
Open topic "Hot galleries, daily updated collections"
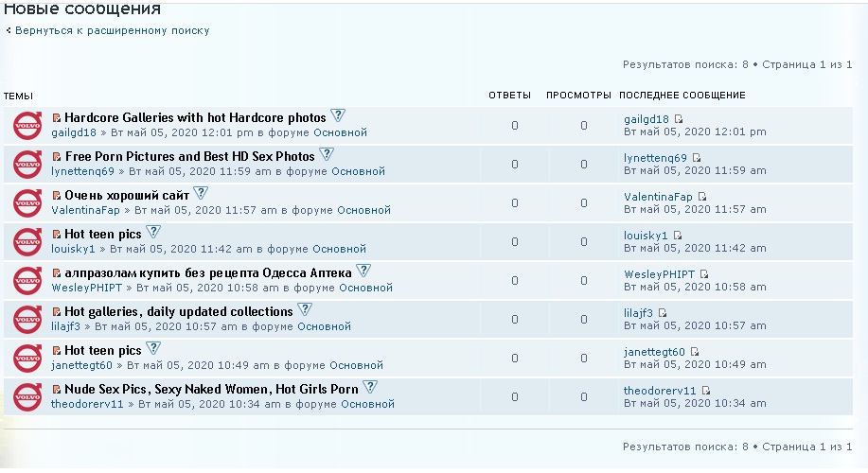click(178, 311)
